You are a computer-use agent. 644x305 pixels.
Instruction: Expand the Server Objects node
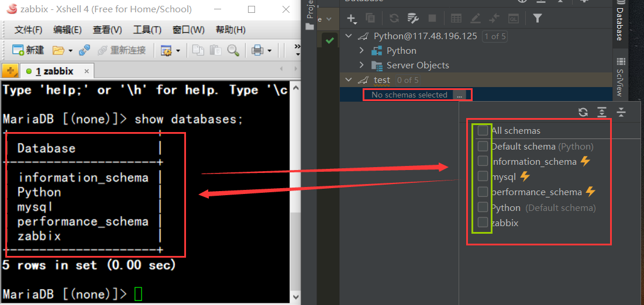pos(361,65)
